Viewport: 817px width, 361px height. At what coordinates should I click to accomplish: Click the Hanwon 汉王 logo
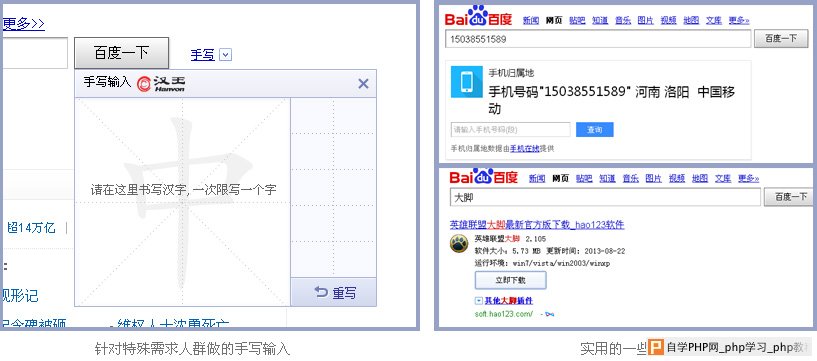(x=161, y=83)
